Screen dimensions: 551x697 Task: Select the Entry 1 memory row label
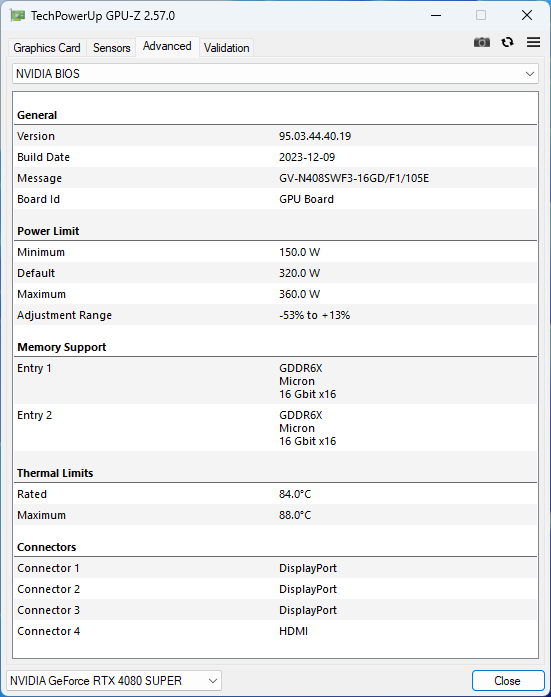point(34,368)
